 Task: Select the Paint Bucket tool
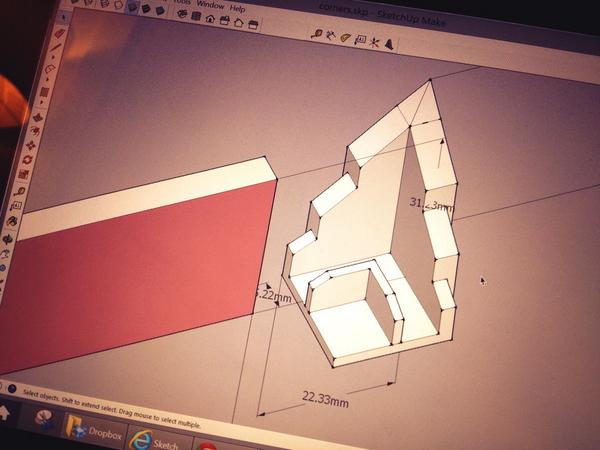pyautogui.click(x=12, y=221)
